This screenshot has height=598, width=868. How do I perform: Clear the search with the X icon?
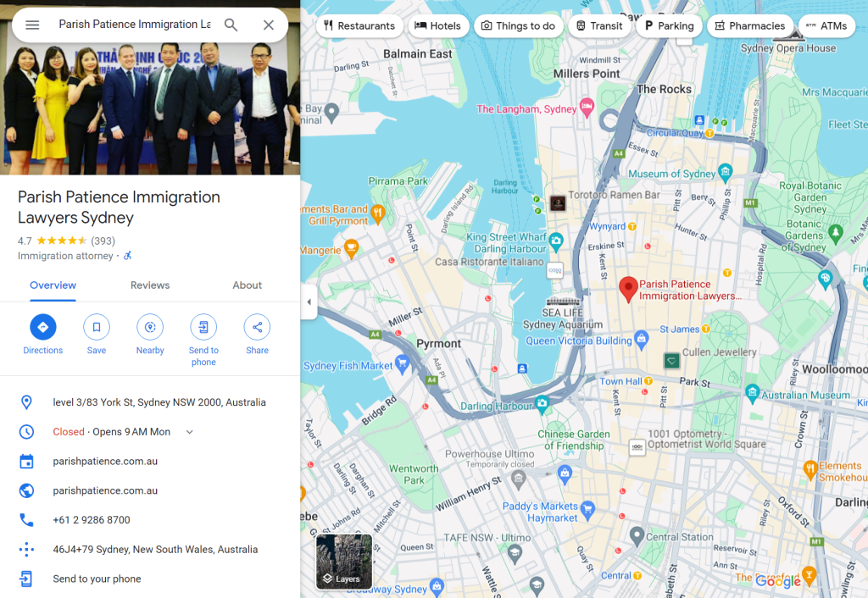(269, 25)
